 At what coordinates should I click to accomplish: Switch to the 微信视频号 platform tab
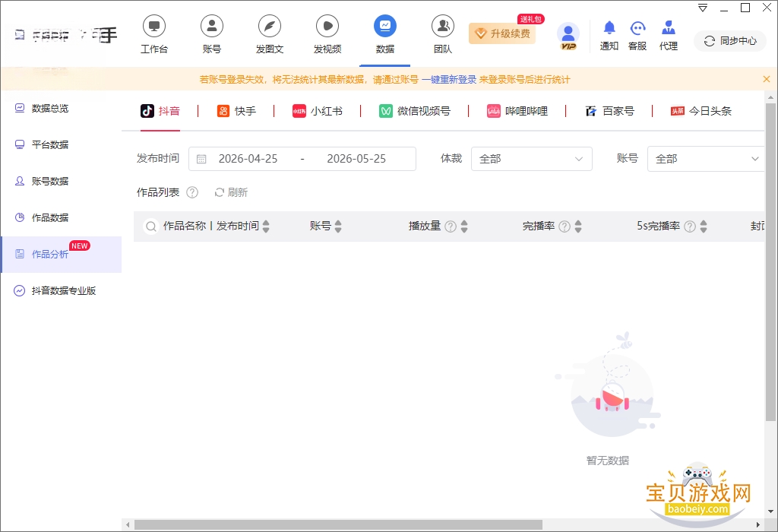415,111
